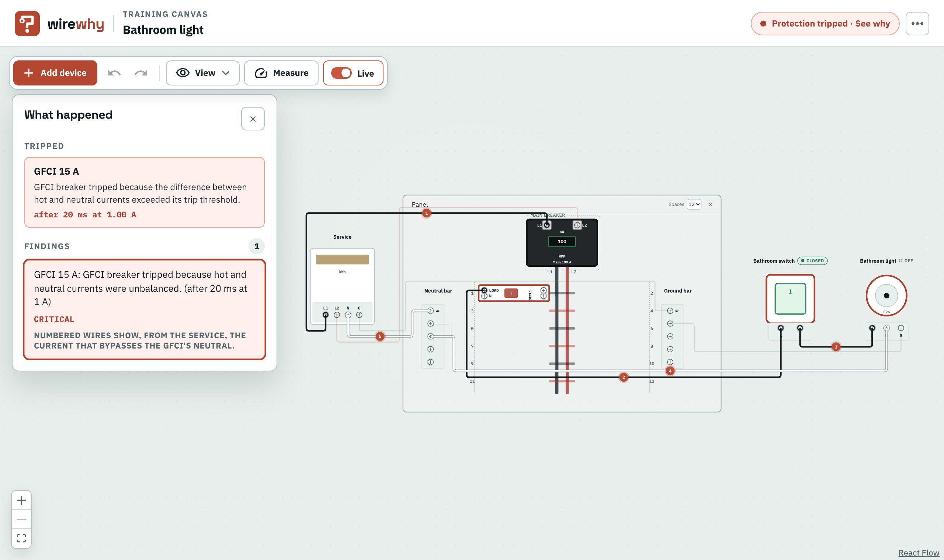Screen dimensions: 944x560
Task: Select the Service N terminal
Action: [348, 315]
